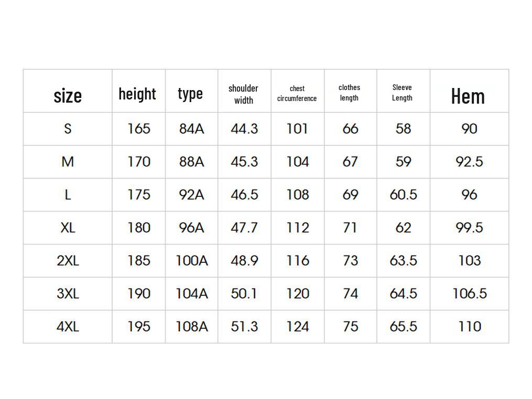
Task: Click the shoulder width value 46.5
Action: tap(244, 195)
